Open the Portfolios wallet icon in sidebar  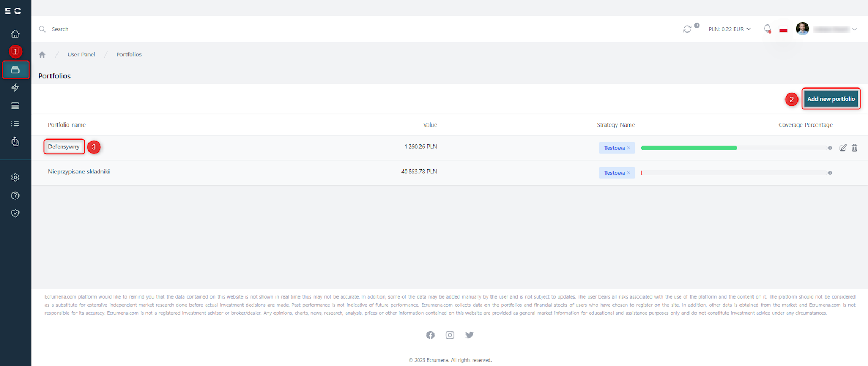click(x=15, y=70)
